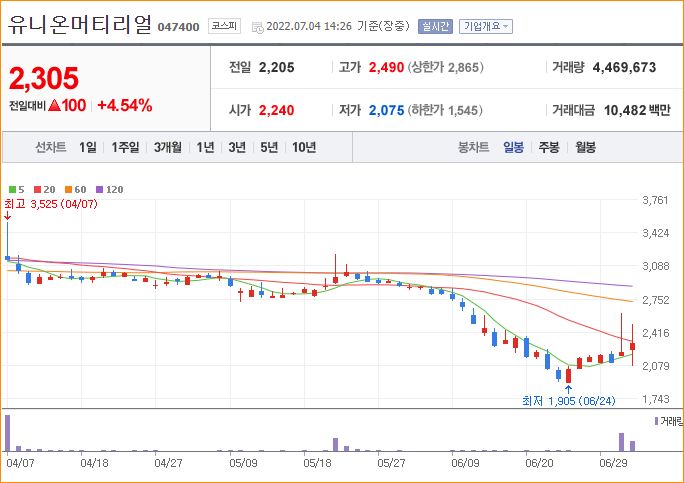Click the 04/07 date on the x-axis

pos(20,463)
